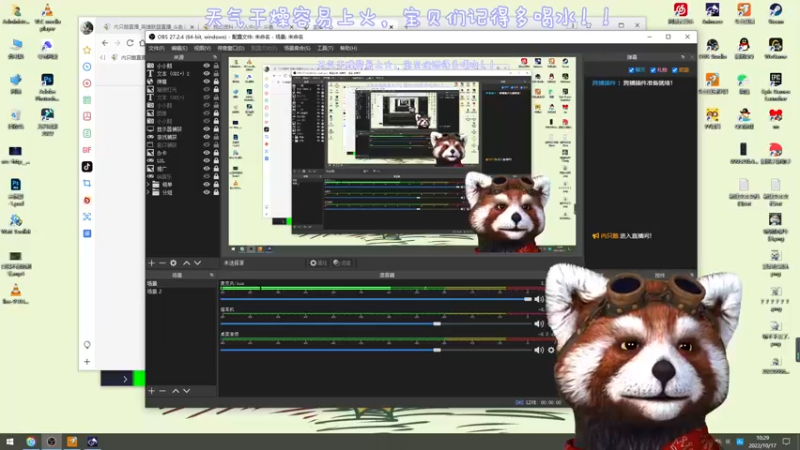This screenshot has height=450, width=800.
Task: Toggle visibility of 游戏采集 source
Action: pyautogui.click(x=207, y=137)
